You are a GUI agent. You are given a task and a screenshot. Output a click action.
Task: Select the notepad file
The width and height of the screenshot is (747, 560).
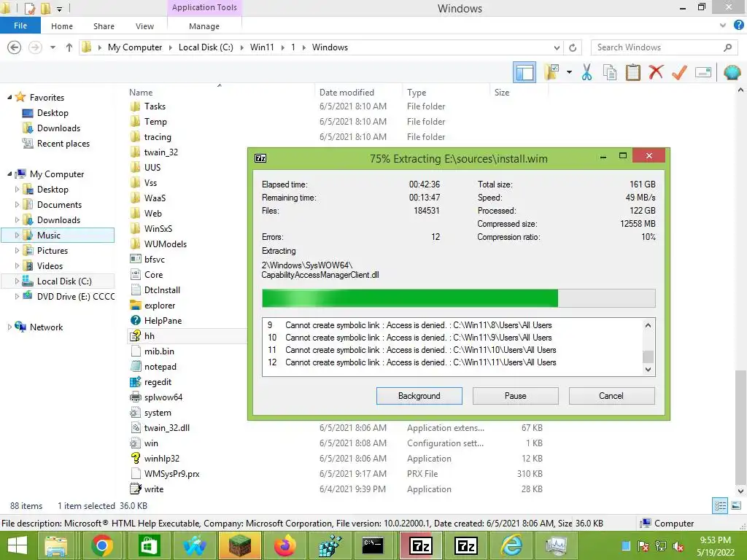(x=160, y=367)
